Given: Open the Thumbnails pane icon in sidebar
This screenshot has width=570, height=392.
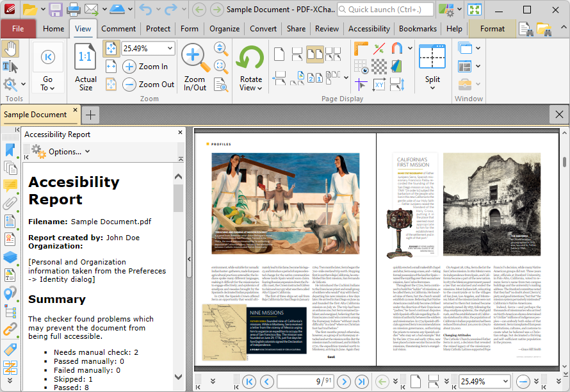Looking at the screenshot, I should [x=10, y=168].
